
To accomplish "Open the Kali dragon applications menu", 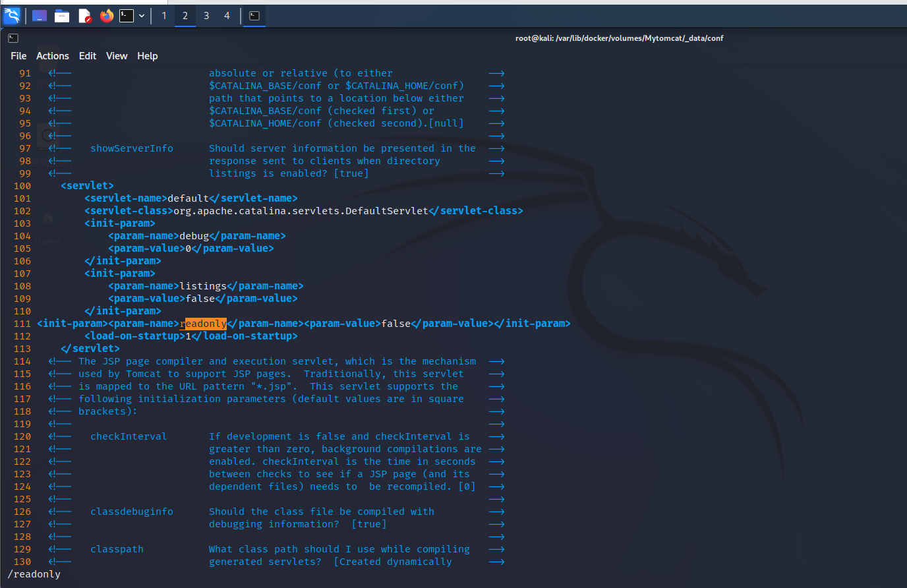I will pos(12,16).
